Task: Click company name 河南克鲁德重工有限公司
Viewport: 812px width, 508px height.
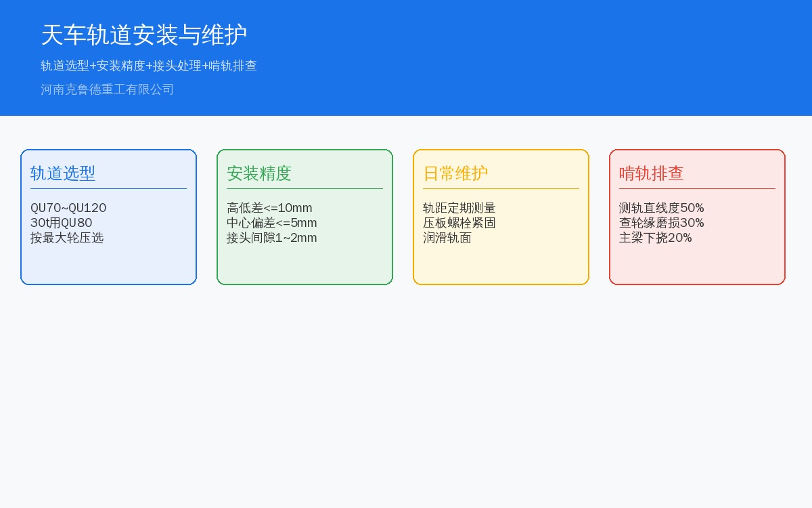Action: (107, 89)
